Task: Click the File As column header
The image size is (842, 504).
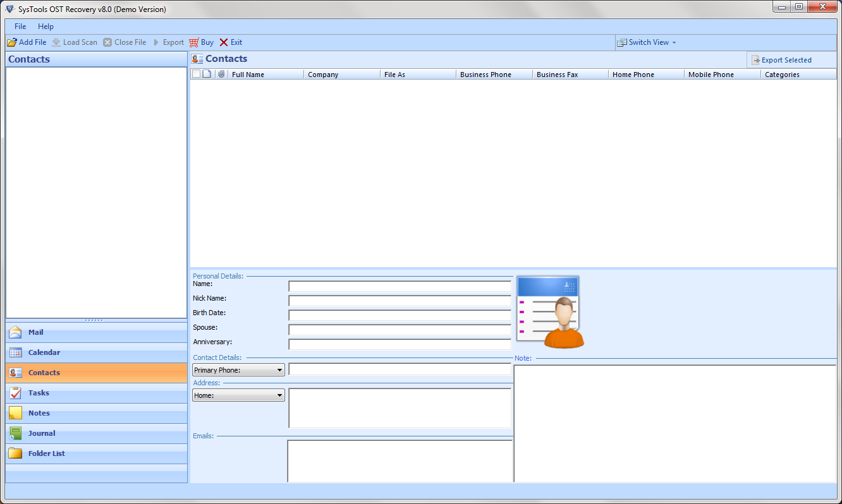Action: coord(418,75)
